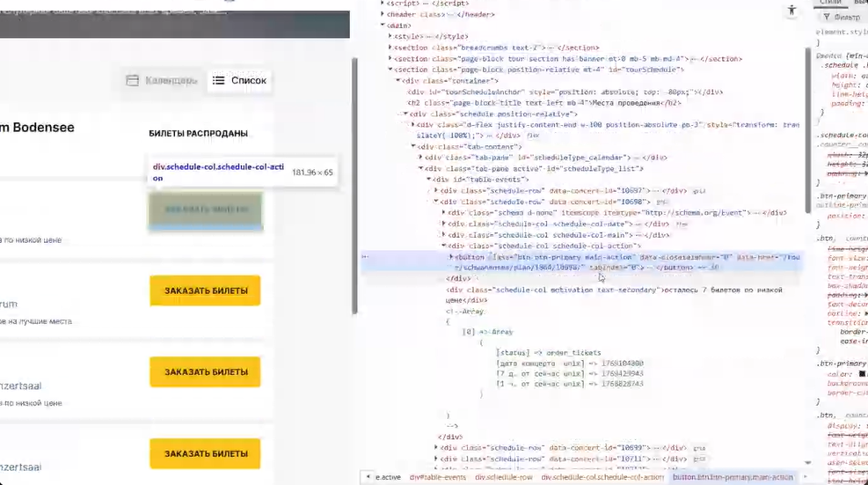Image resolution: width=868 pixels, height=485 pixels.
Task: Collapse the scheduleType_list tab-pane
Action: click(x=420, y=168)
